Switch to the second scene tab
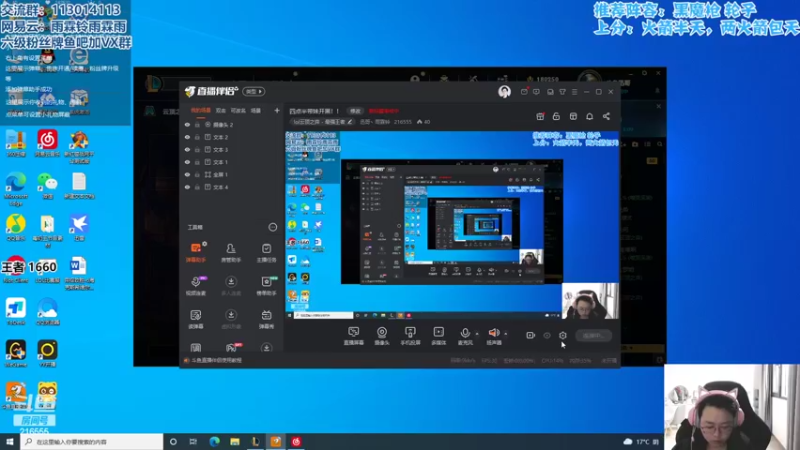 220,110
